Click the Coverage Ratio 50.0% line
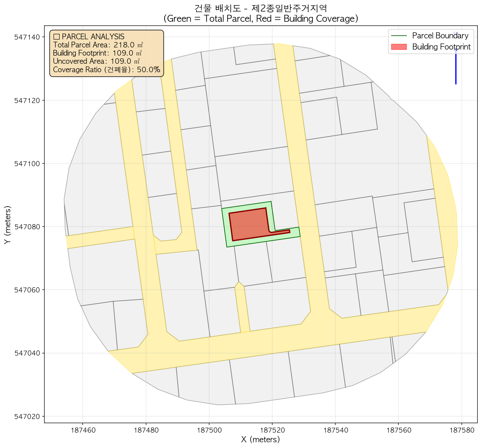This screenshot has width=482, height=448. (106, 70)
